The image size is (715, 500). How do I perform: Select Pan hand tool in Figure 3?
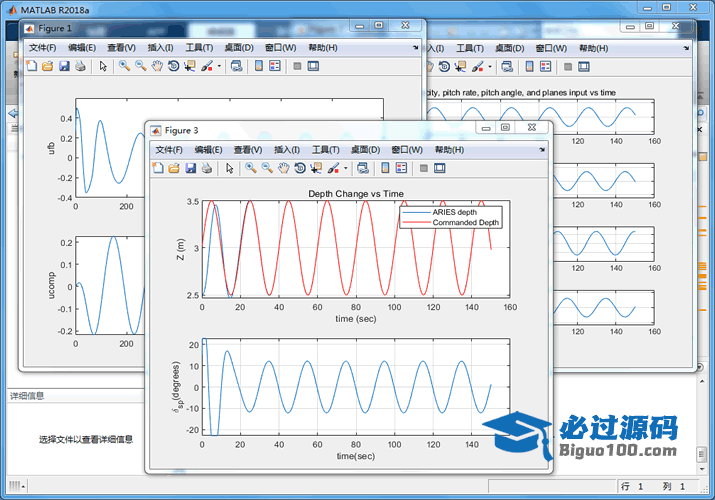pyautogui.click(x=284, y=168)
